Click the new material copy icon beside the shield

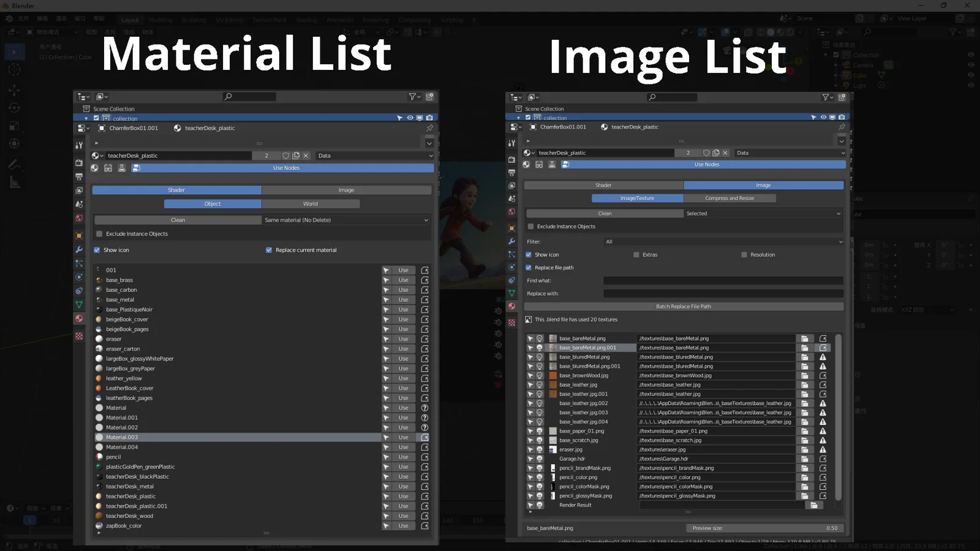pos(296,156)
